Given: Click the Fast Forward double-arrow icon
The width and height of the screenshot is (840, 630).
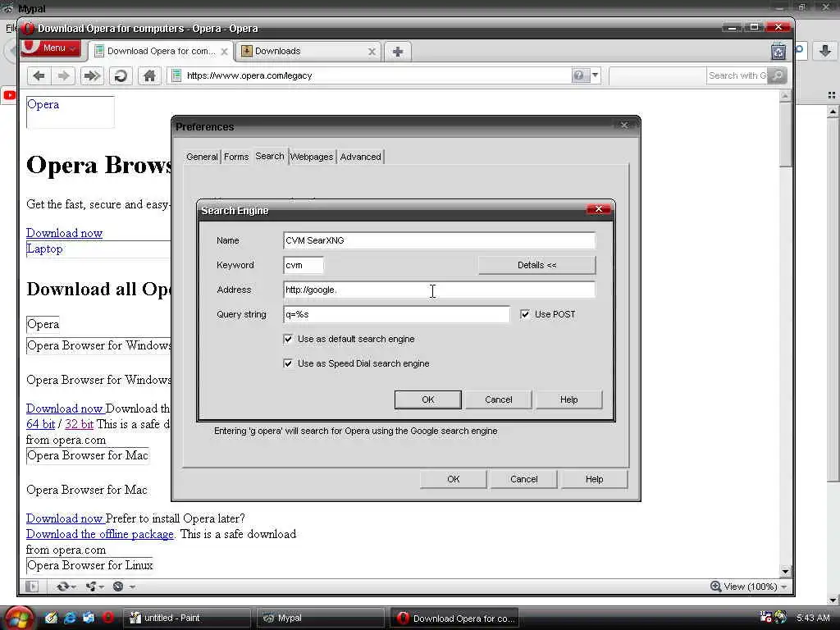Looking at the screenshot, I should (x=92, y=75).
